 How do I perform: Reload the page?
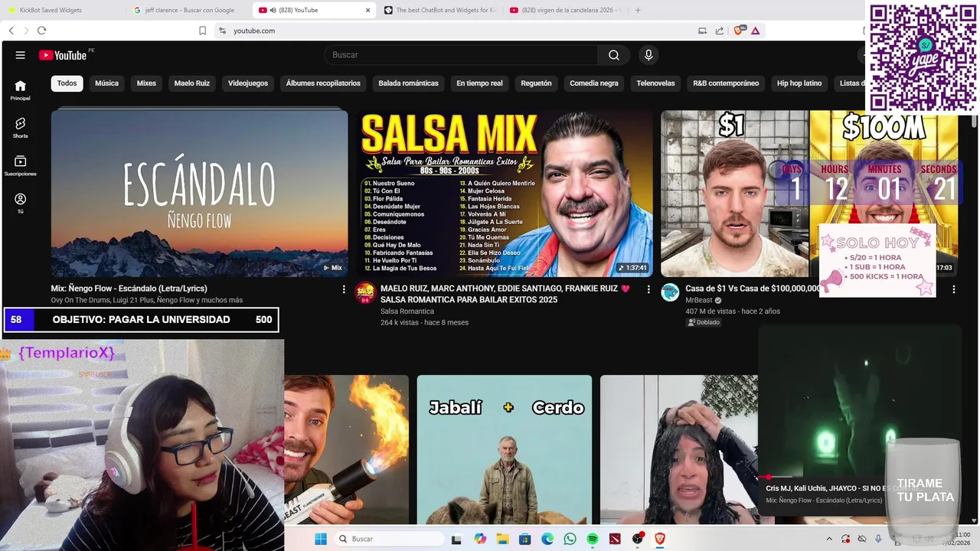pos(41,31)
